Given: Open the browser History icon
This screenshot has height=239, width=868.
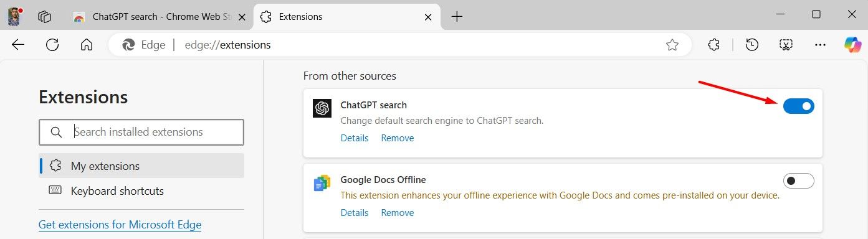Looking at the screenshot, I should click(x=752, y=45).
